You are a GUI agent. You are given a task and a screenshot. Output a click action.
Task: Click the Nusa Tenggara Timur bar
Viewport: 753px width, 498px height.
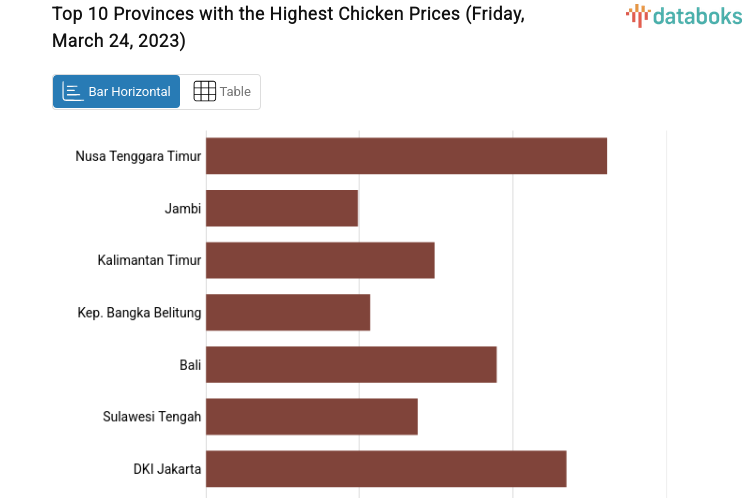pos(406,156)
